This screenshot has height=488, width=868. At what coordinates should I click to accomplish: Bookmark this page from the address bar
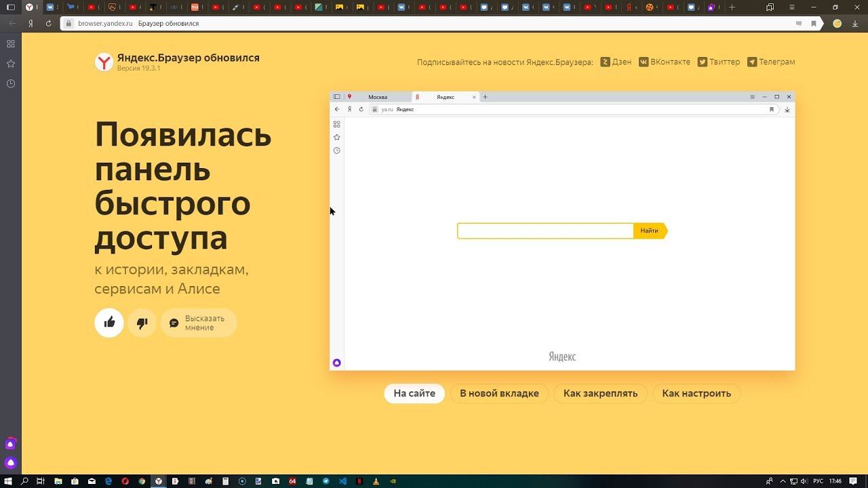coord(814,23)
